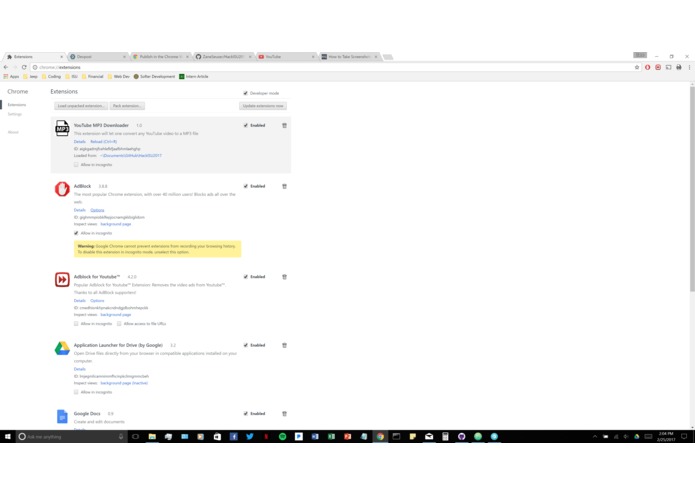Open Adblock for Youtube Options link

[x=97, y=301]
